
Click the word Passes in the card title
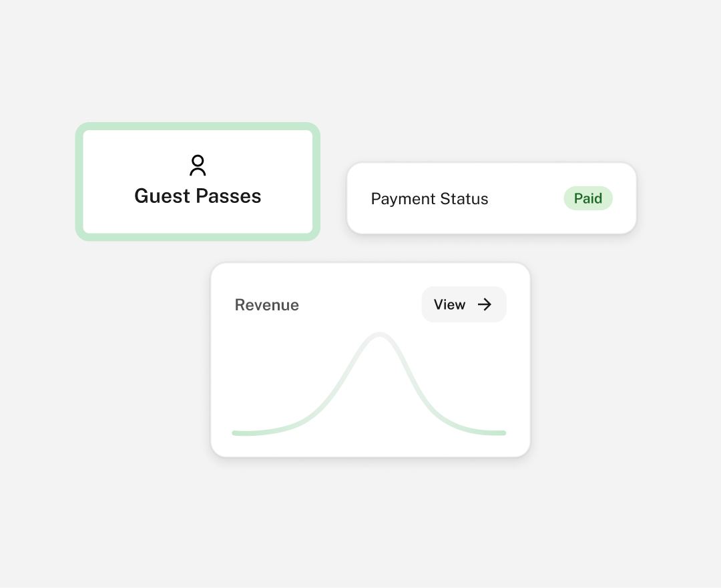point(228,196)
